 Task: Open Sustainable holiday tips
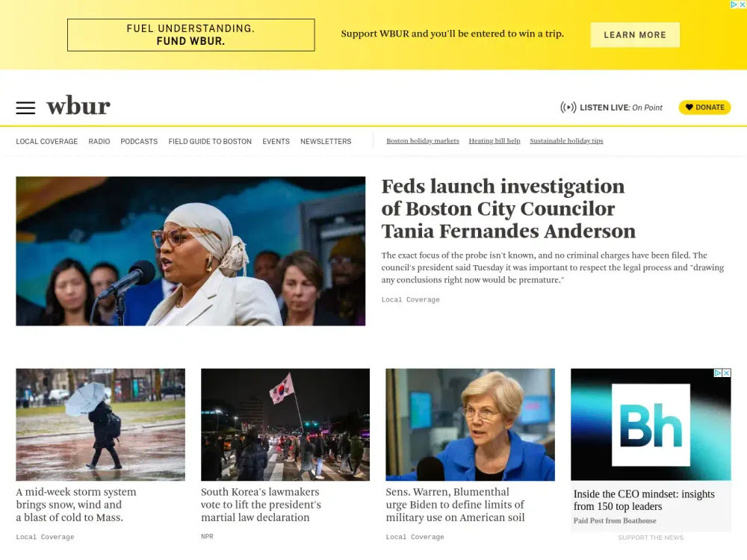[x=566, y=140]
